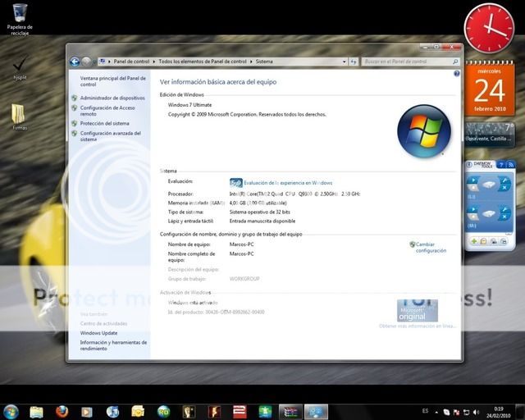Click the mount play arrow for the (M:) drive
Image resolution: width=525 pixels, height=420 pixels.
(472, 210)
